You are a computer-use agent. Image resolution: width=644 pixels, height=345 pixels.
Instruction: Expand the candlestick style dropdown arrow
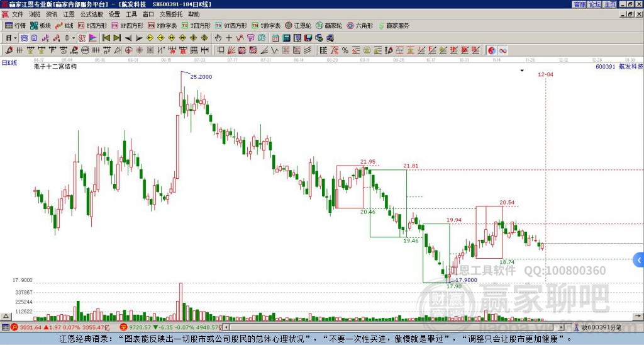click(x=74, y=38)
